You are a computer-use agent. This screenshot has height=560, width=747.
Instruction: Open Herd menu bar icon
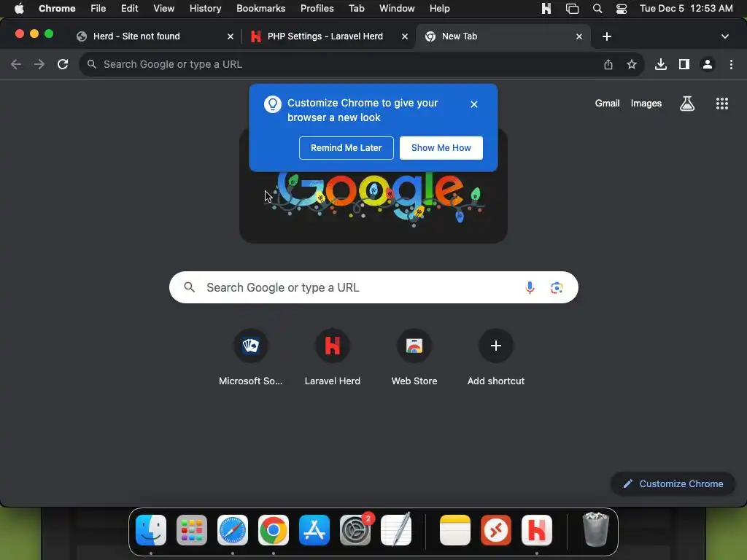tap(546, 9)
